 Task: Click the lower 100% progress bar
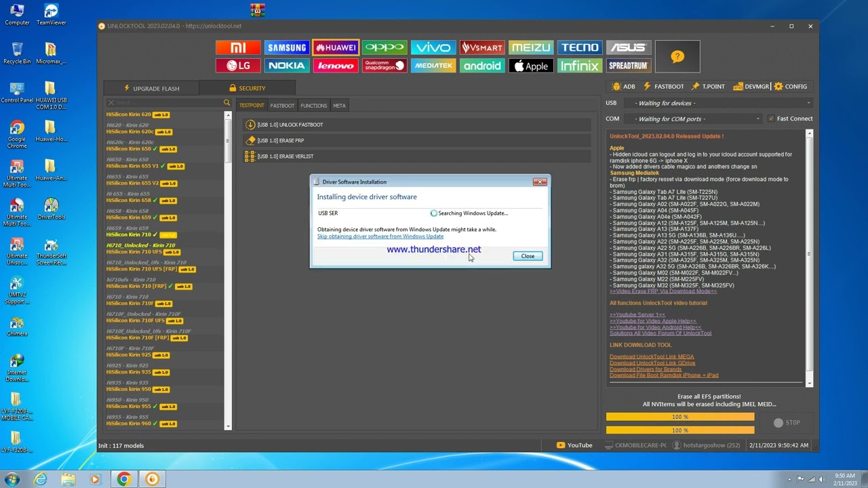[680, 430]
